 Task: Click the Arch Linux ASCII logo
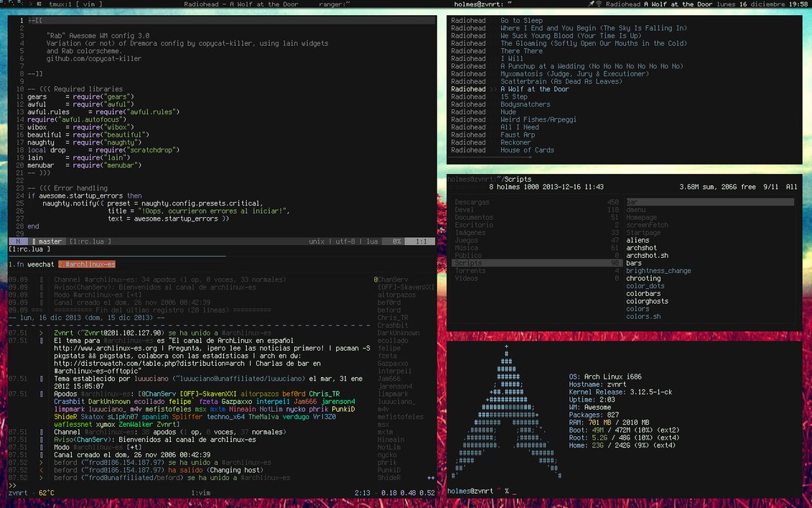pos(506,410)
